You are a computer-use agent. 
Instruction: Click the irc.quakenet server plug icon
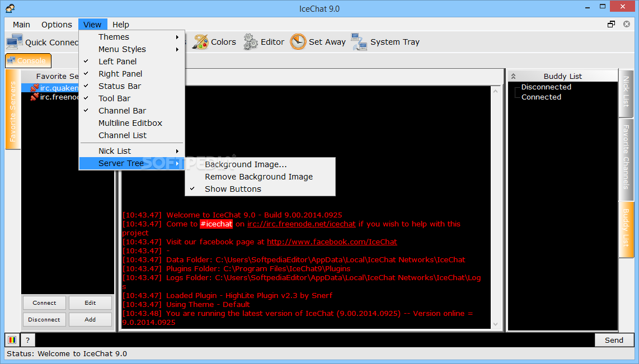tap(35, 88)
